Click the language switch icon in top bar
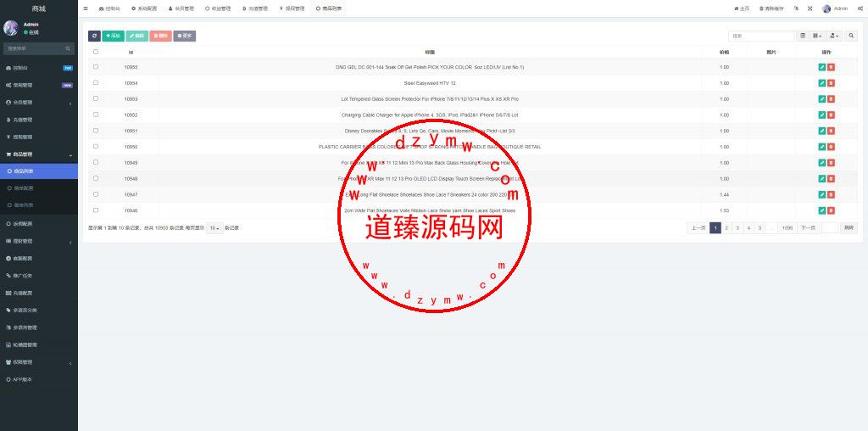Screen dimensions: 868x431 [x=796, y=8]
